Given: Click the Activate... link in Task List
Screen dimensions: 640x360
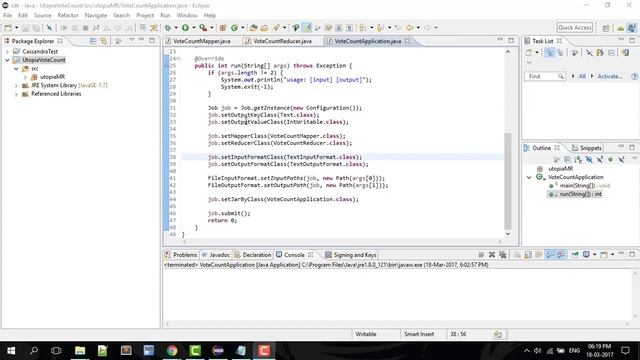Looking at the screenshot, I should [610, 76].
